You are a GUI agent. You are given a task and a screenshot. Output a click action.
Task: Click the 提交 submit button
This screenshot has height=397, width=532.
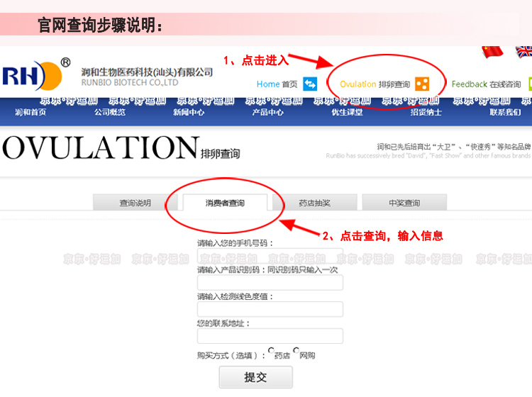coord(256,377)
